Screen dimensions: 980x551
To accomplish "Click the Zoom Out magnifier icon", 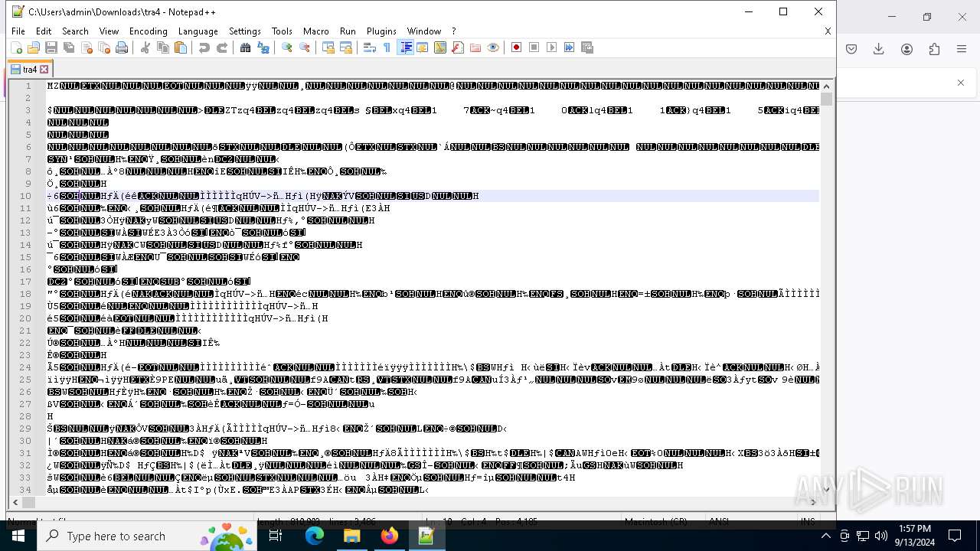I will point(305,47).
